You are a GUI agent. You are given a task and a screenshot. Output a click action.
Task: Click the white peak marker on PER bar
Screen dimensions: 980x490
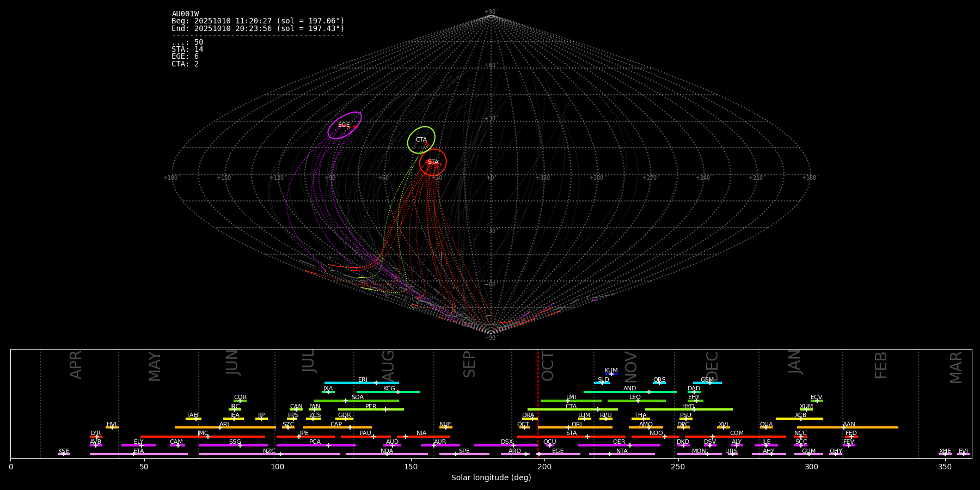click(385, 409)
